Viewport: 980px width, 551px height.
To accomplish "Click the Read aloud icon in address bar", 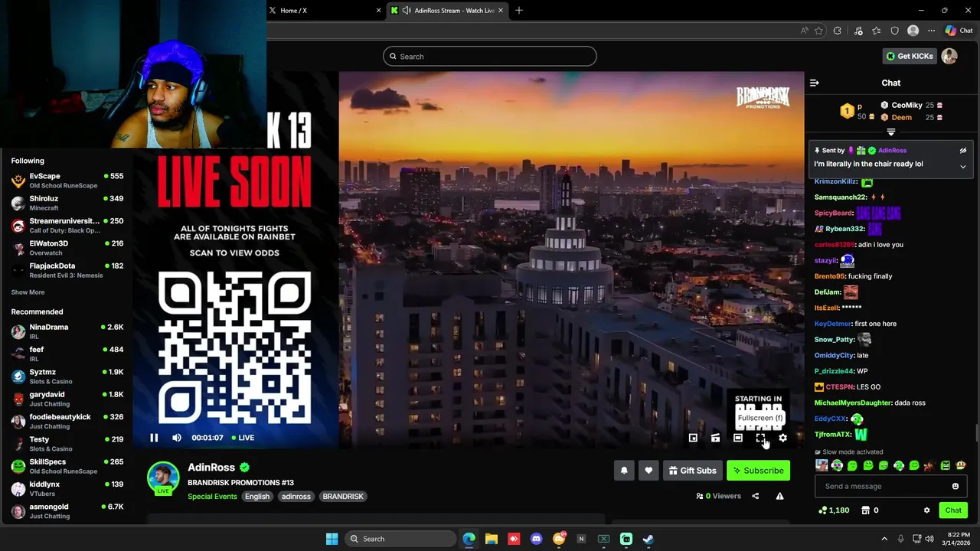I will click(804, 31).
